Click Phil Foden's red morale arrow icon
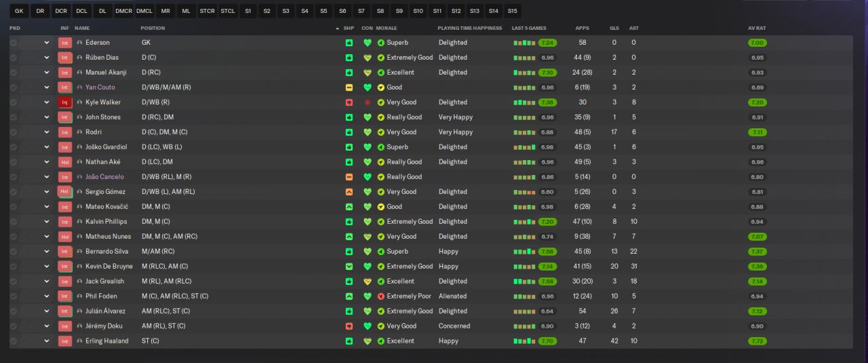Screen dimensions: 868x363 pos(381,296)
